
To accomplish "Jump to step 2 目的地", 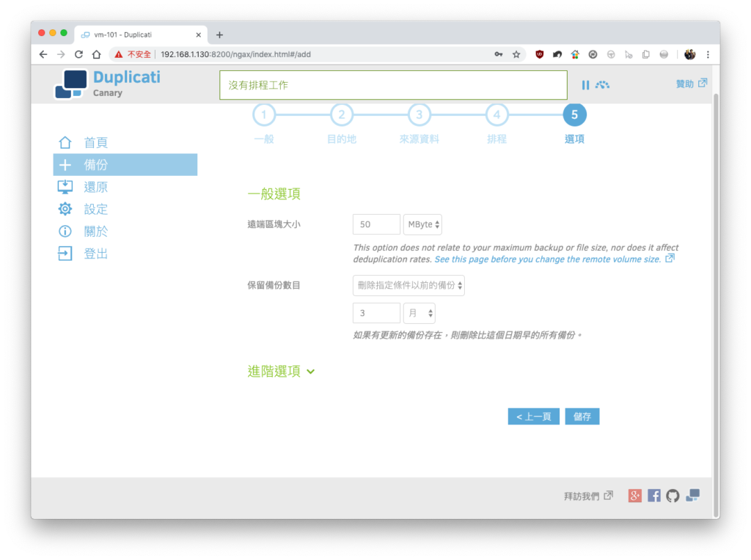I will [342, 115].
